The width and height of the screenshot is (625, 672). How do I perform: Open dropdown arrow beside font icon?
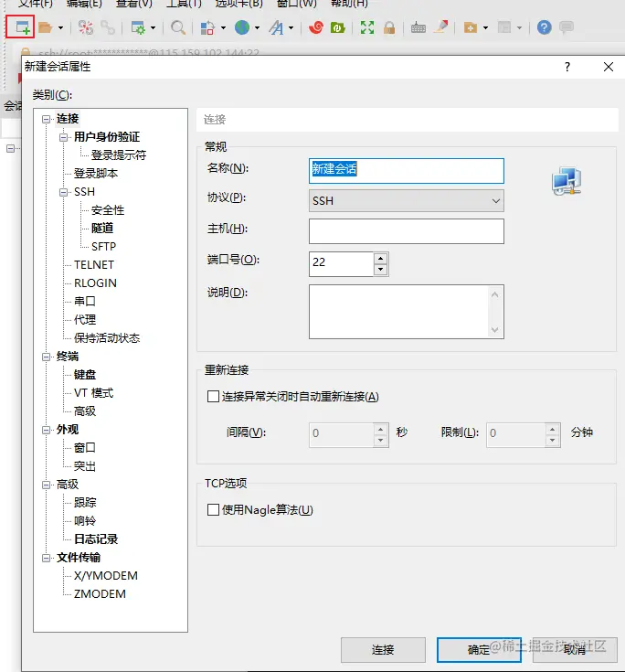(291, 28)
